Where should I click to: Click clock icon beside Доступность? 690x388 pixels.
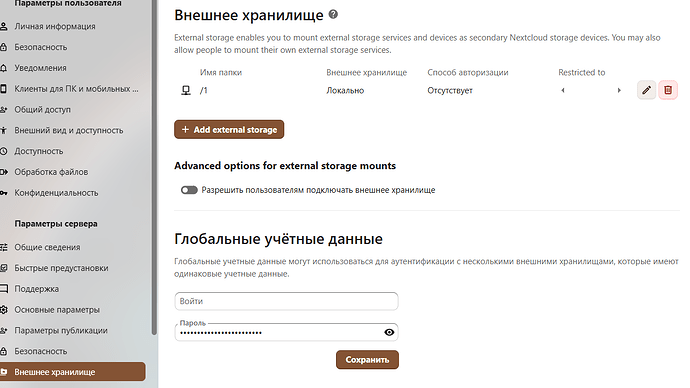pyautogui.click(x=4, y=151)
